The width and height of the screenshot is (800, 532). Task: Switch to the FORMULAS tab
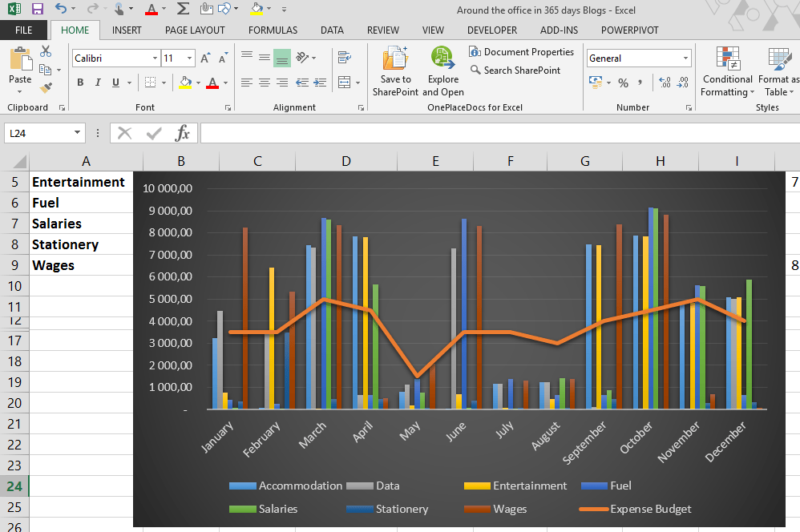(x=273, y=30)
